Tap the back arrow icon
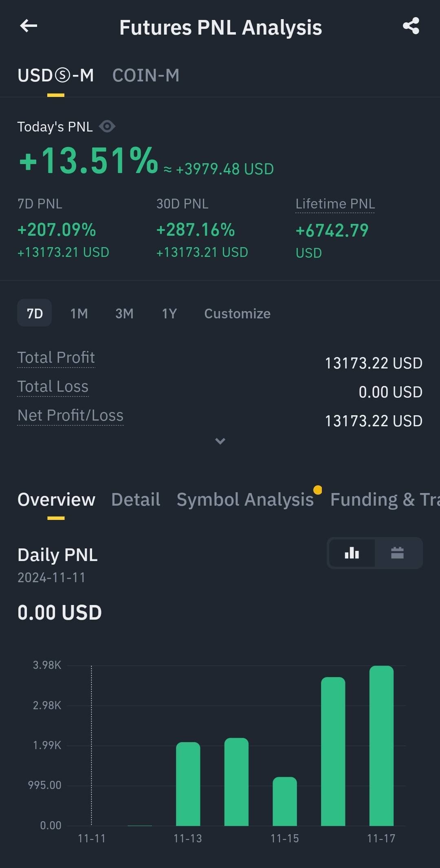 [x=29, y=26]
